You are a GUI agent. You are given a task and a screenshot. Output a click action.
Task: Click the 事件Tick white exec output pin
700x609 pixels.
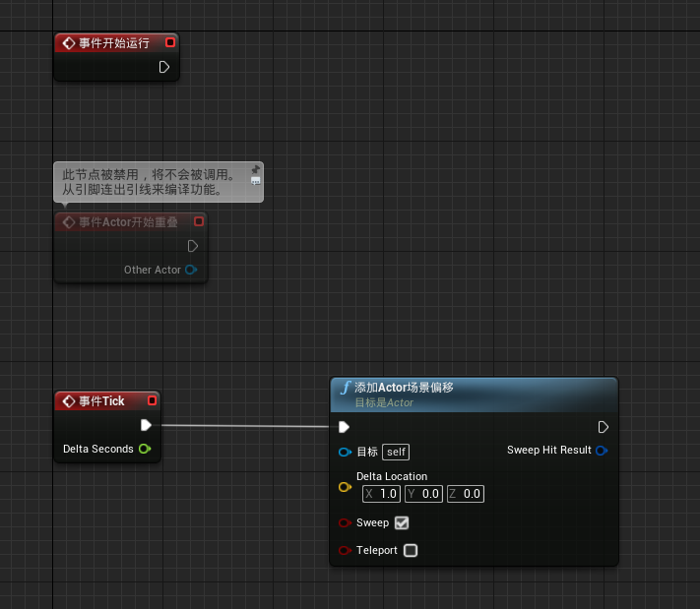pos(146,425)
